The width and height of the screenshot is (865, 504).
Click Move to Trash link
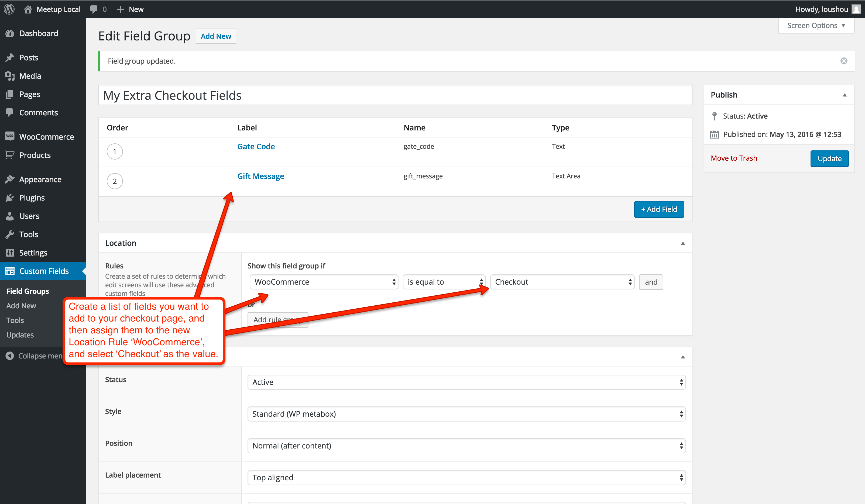(734, 158)
